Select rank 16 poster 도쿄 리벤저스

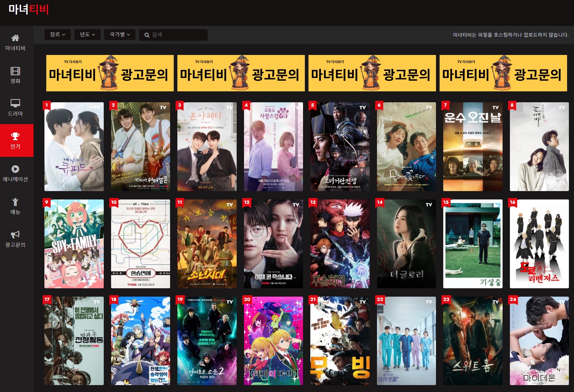click(x=539, y=244)
